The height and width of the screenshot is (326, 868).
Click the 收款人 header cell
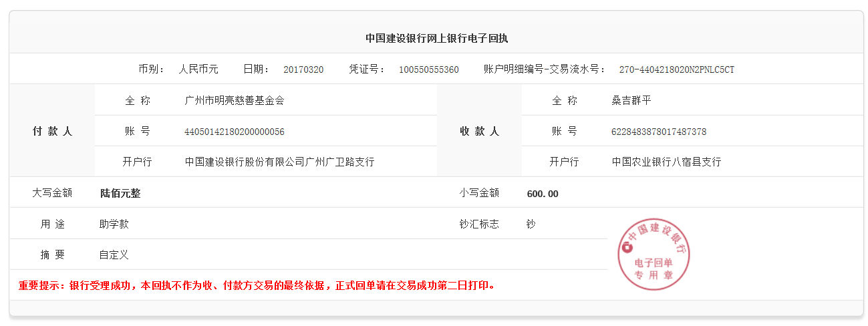tap(479, 131)
